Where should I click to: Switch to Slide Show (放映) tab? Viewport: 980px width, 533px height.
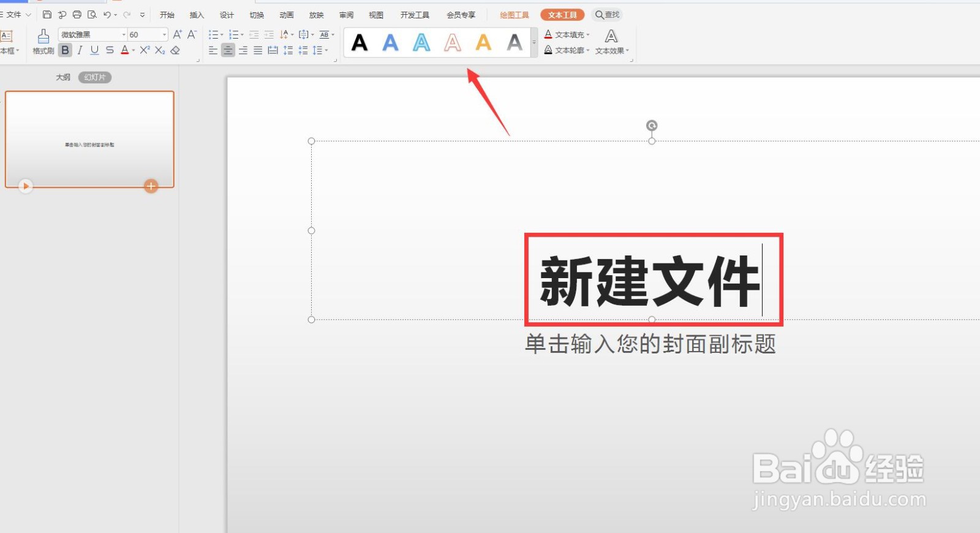click(x=317, y=15)
